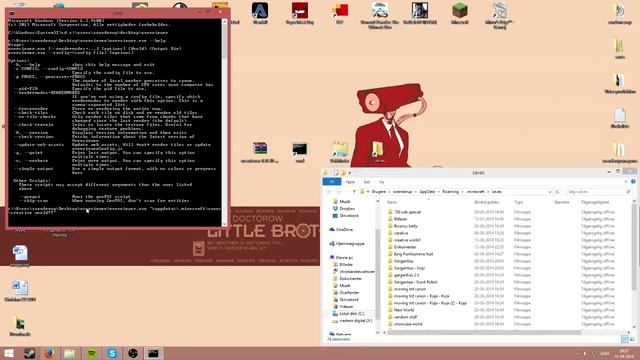
Task: Open the address bar history dropdown
Action: (x=550, y=191)
